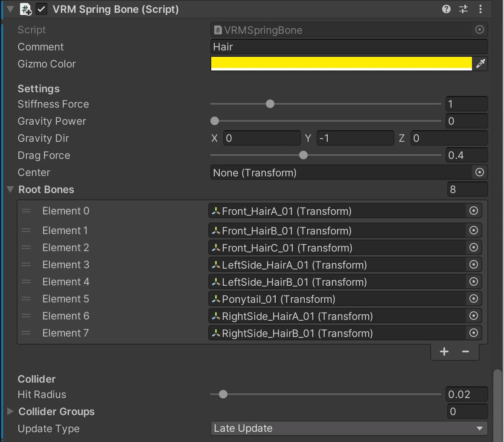This screenshot has width=504, height=442.
Task: Open object picker for Front_HairA_01 element
Action: (473, 211)
